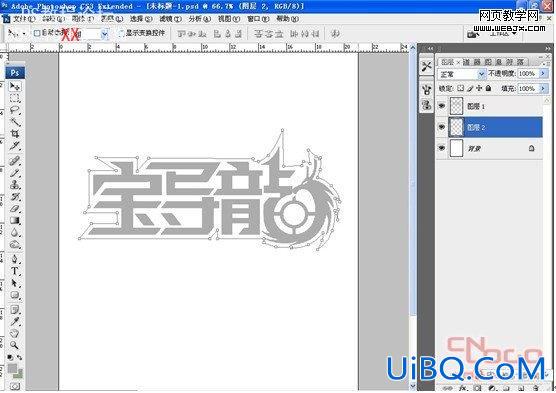Screen dimensions: 556x393
Task: Select the Pen tool
Action: [15, 259]
